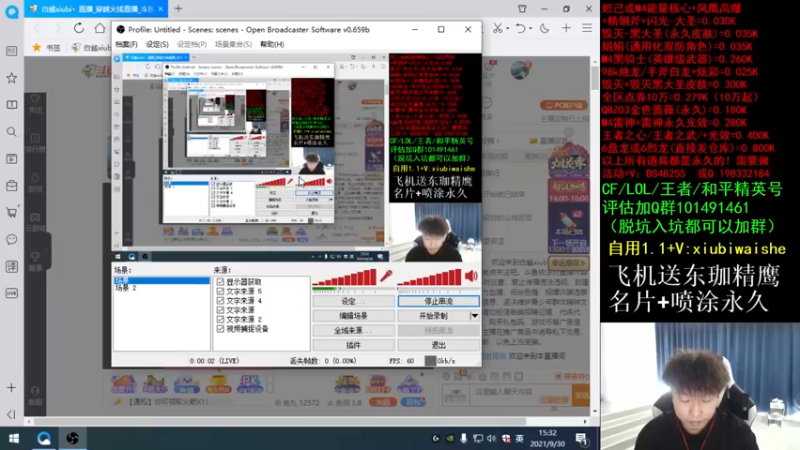Click the browser back arrow
The image size is (800, 450).
click(37, 28)
